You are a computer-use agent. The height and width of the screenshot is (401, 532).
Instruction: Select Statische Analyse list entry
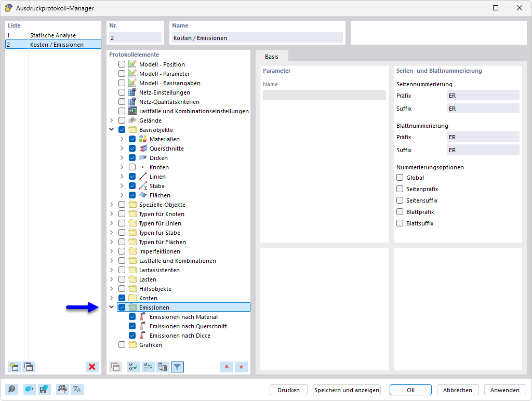(54, 35)
